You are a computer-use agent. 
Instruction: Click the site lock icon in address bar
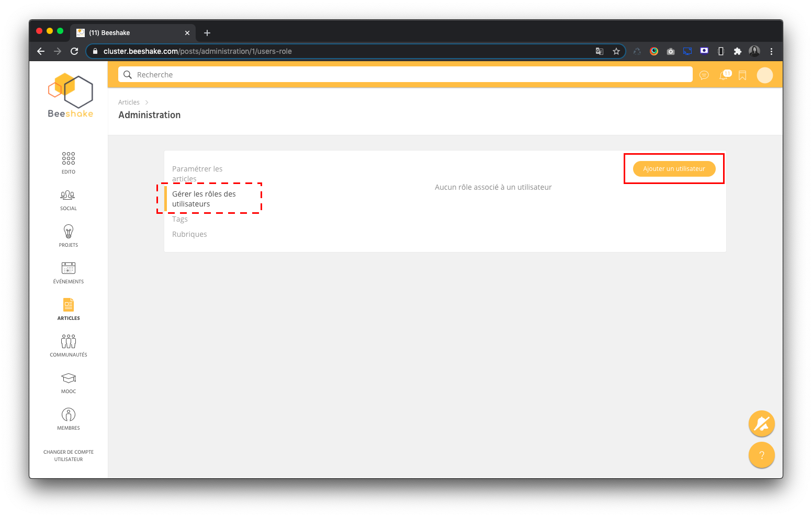[x=95, y=51]
